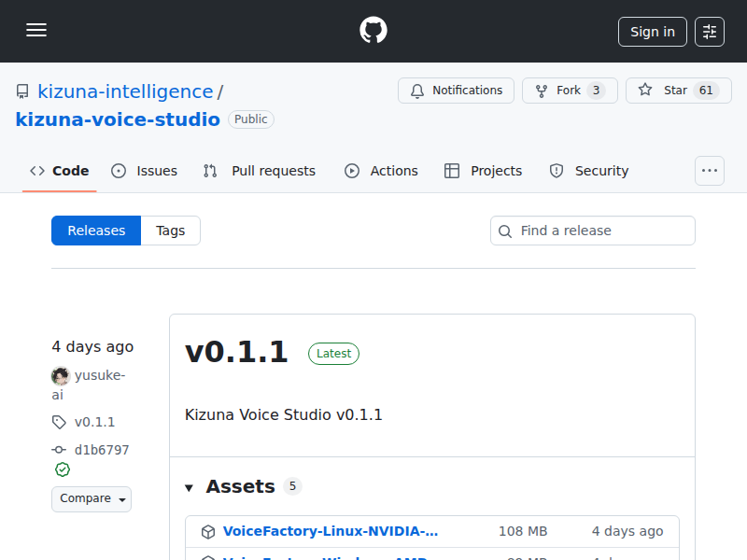
Task: Expand the Compare dropdown
Action: click(x=92, y=498)
